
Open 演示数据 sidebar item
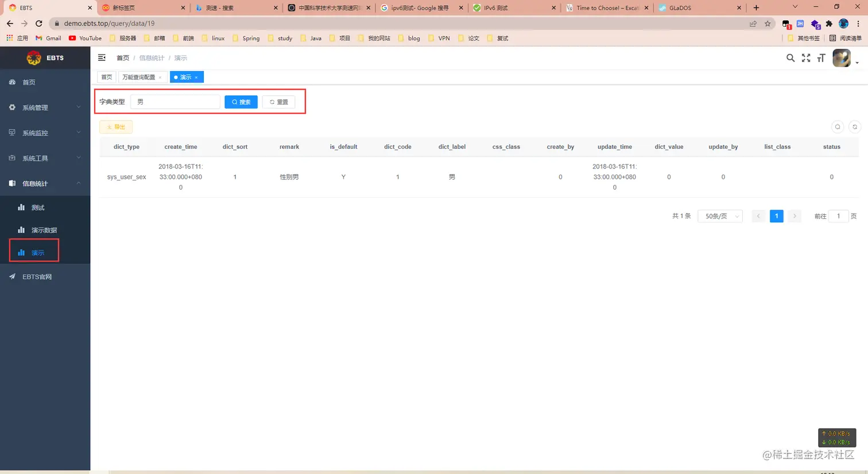pos(45,230)
